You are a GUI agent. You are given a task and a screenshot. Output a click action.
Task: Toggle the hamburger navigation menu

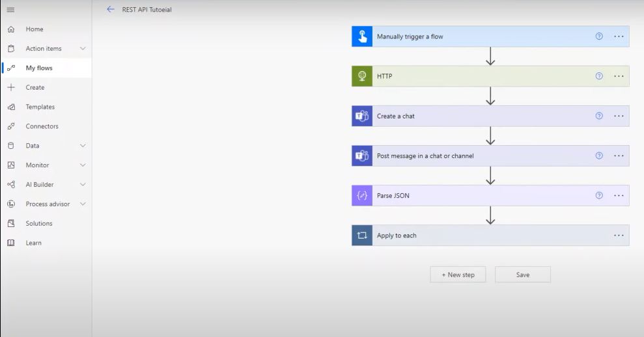coord(10,10)
